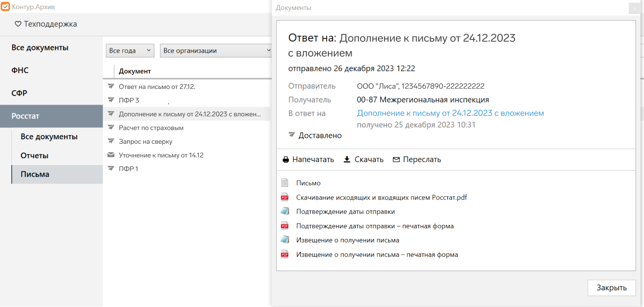
Task: Open the linked Дополнение к письму от 24.12.2023
Action: tap(450, 113)
